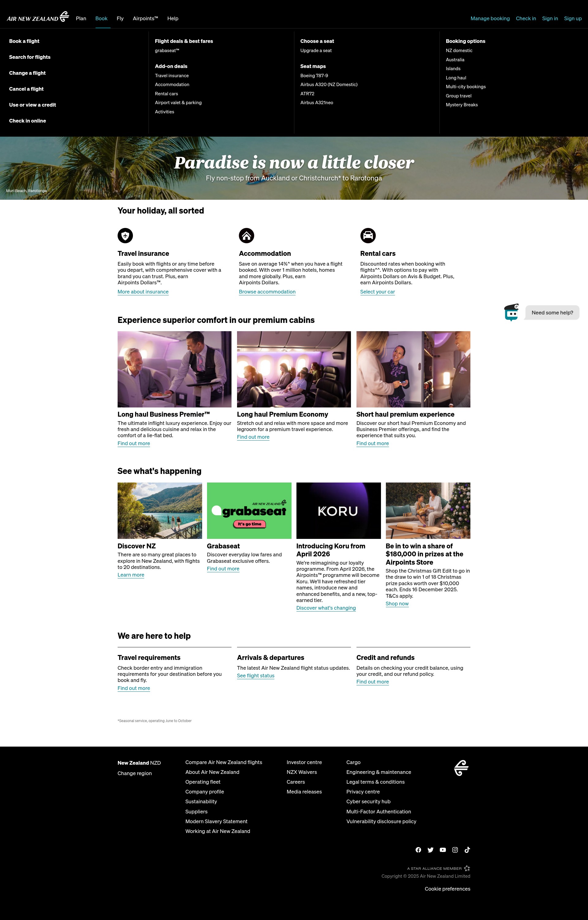
Task: Click the Rental cars car icon
Action: pos(368,235)
